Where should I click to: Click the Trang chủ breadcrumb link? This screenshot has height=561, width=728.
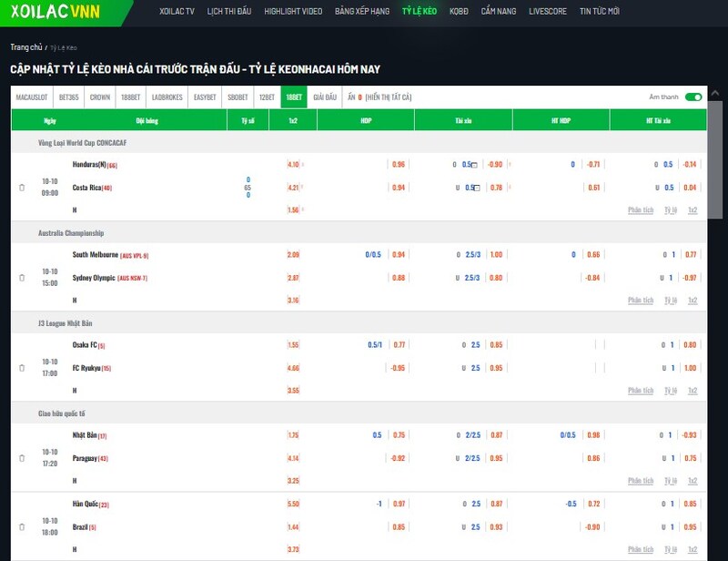(x=25, y=46)
